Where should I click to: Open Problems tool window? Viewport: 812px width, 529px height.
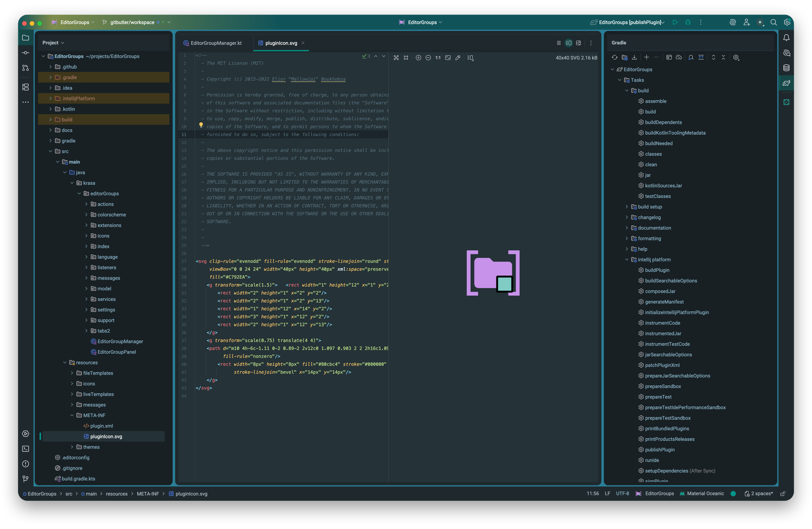(26, 464)
